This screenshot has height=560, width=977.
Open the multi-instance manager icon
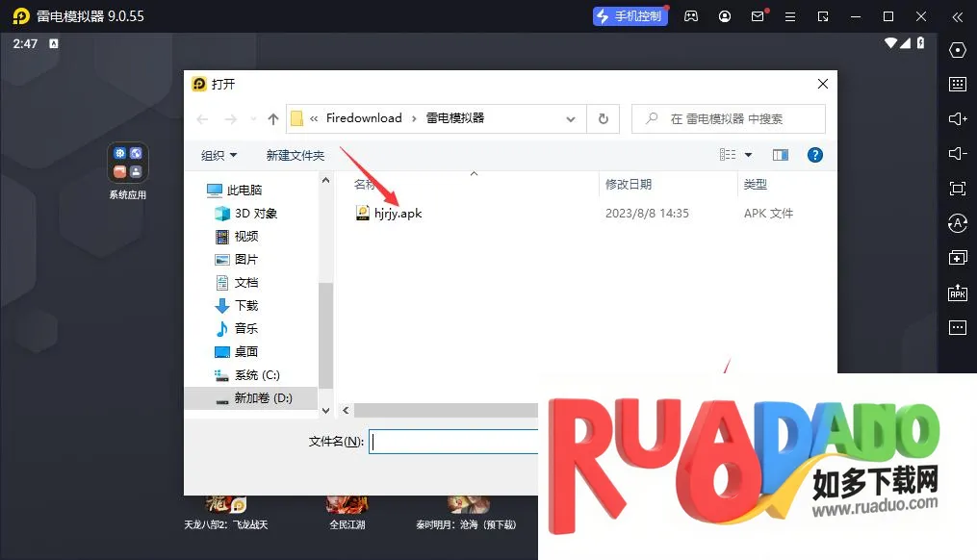tap(957, 258)
